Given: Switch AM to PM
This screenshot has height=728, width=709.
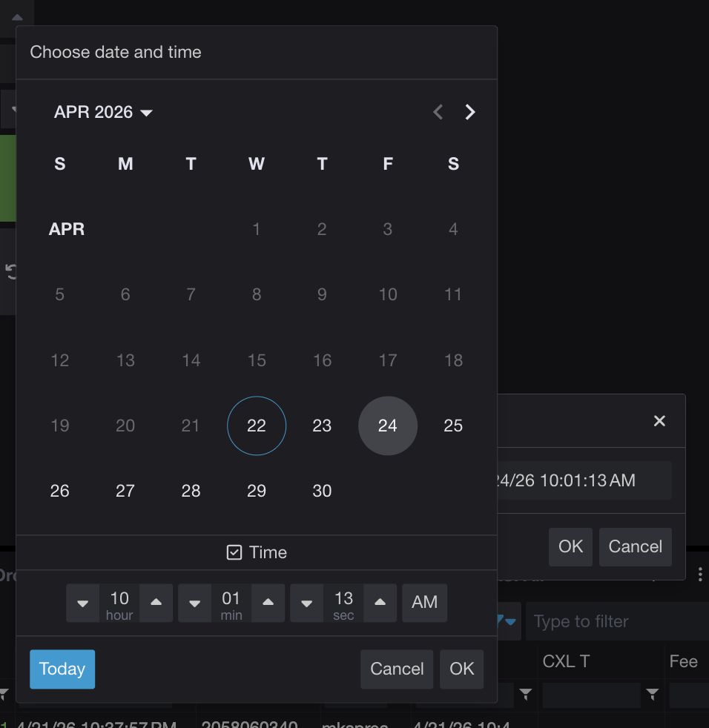Looking at the screenshot, I should (x=424, y=603).
